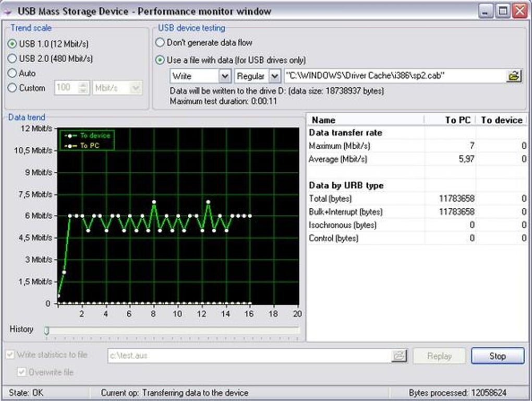
Task: Maximize the performance monitor window
Action: 503,11
